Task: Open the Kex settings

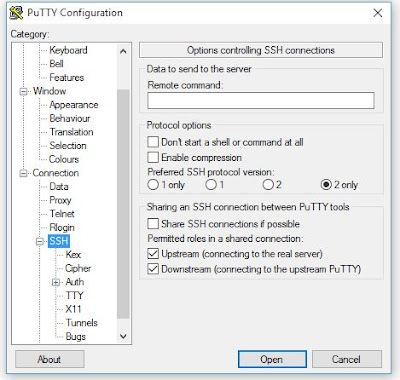Action: 73,255
